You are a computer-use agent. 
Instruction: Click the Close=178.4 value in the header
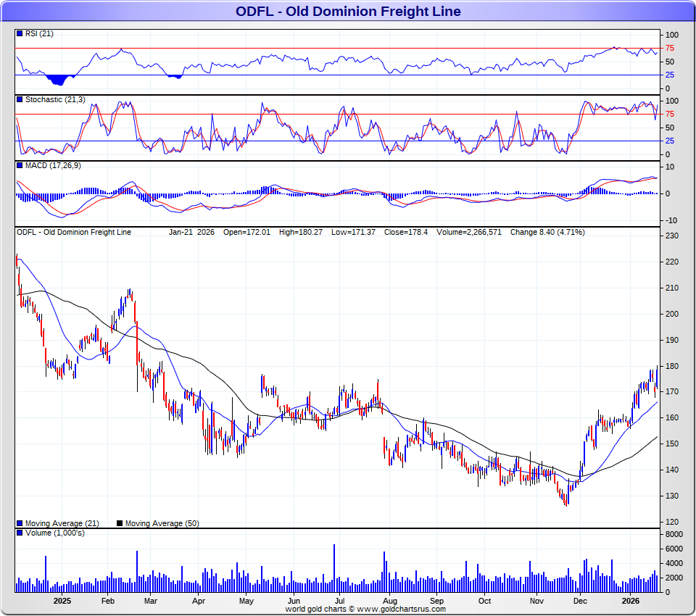410,233
